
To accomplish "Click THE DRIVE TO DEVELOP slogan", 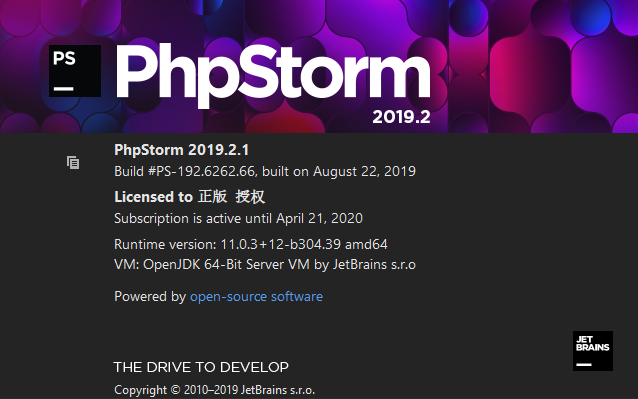I will tap(201, 367).
